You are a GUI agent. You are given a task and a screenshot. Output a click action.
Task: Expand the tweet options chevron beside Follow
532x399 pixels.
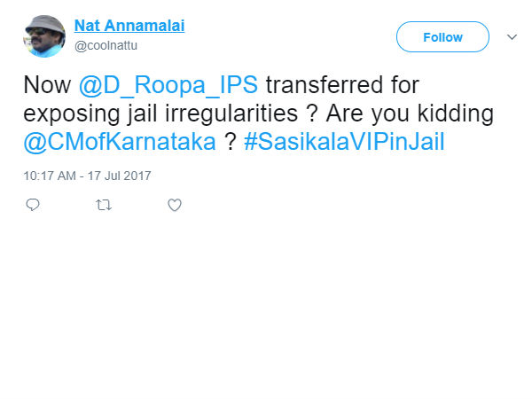[x=511, y=37]
